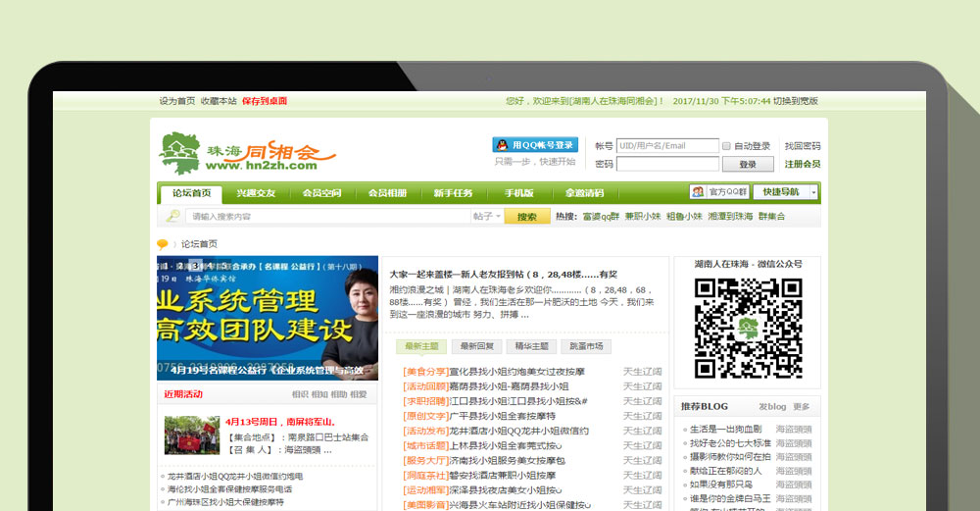
Task: Select the 最新回复 tab
Action: (477, 346)
